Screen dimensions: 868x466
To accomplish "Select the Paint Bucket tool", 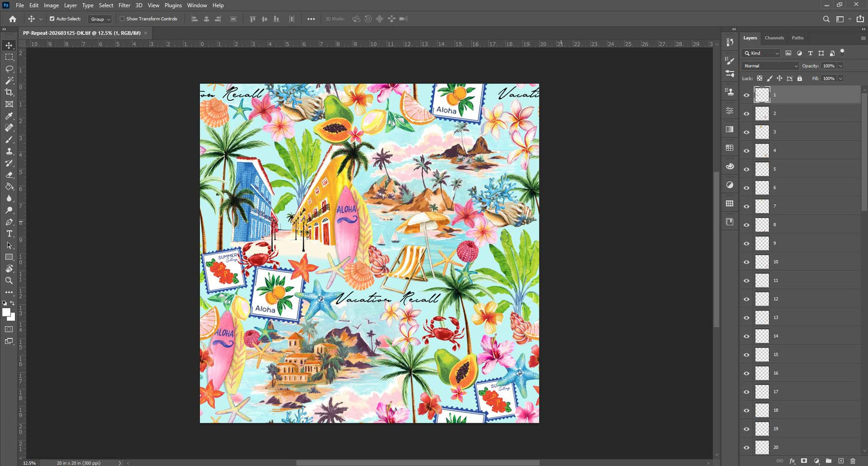I will (9, 187).
